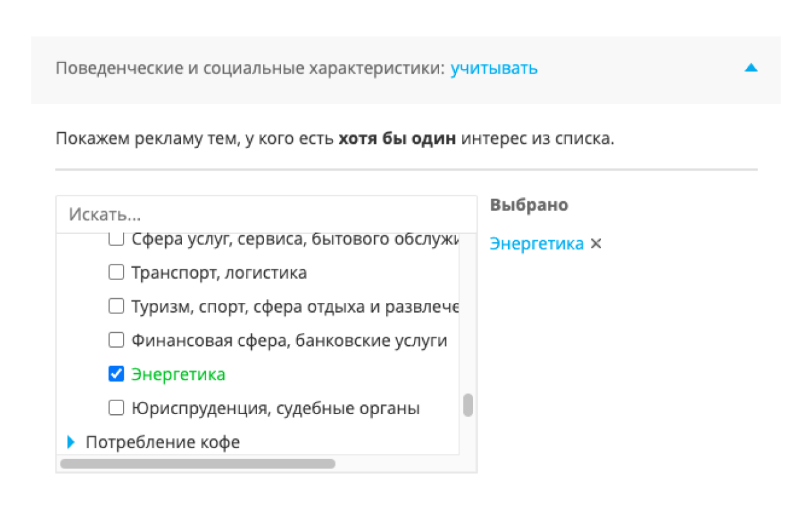Click the vertical scrollbar thumb in list

coord(467,405)
